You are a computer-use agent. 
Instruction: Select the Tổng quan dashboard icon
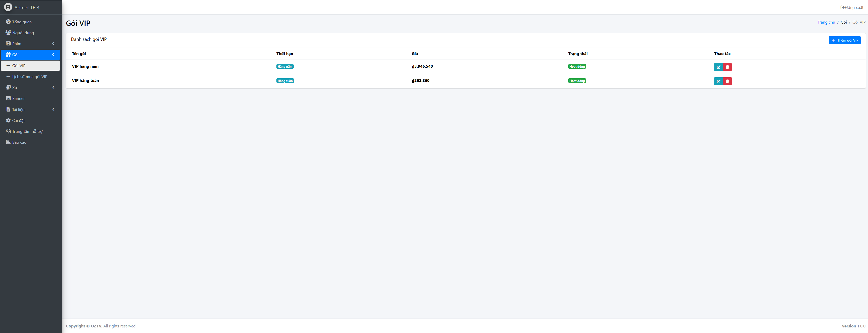(x=8, y=22)
